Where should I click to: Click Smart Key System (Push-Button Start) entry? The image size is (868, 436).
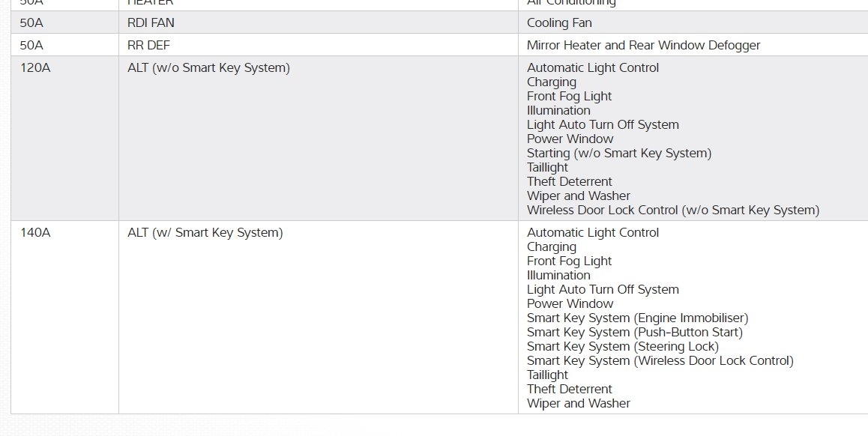click(635, 332)
